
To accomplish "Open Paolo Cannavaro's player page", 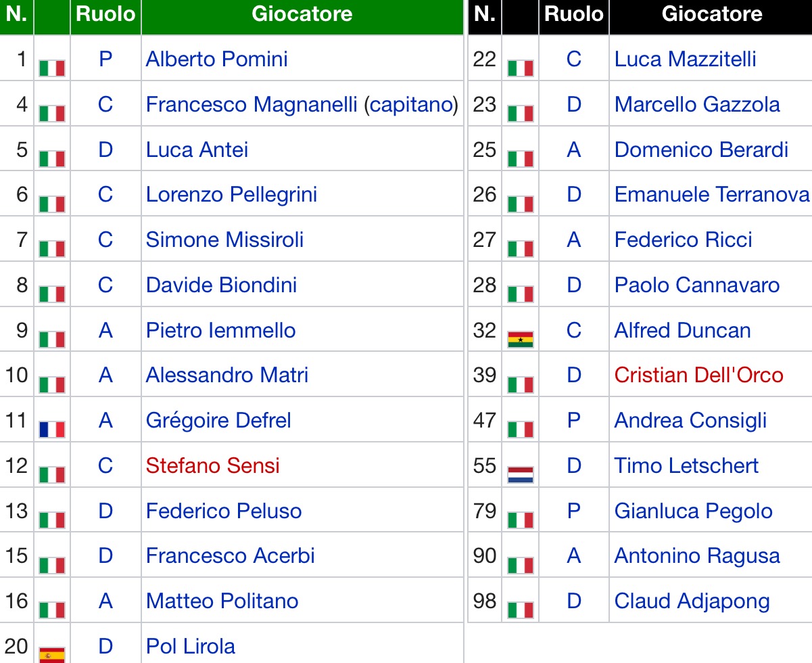I will coord(697,285).
